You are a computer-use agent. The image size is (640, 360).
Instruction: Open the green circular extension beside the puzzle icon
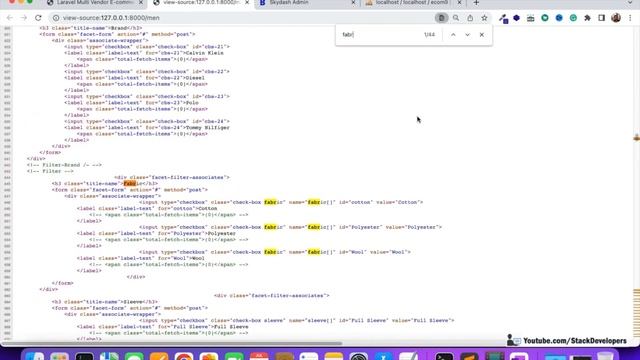tap(573, 18)
